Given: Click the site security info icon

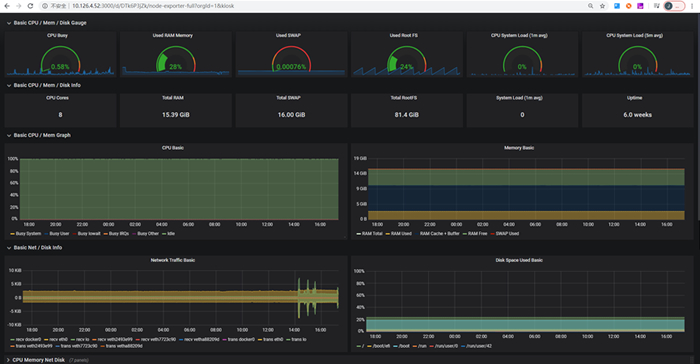Looking at the screenshot, I should tap(45, 6).
